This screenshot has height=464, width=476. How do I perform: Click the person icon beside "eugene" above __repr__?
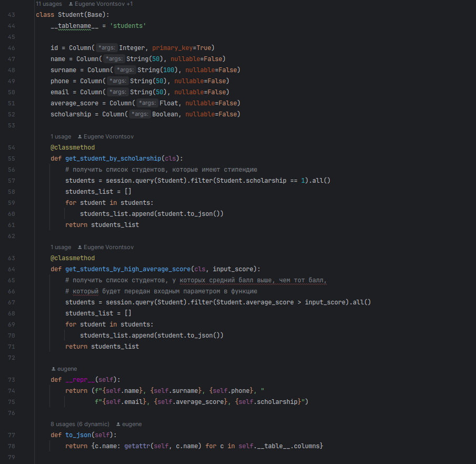[53, 368]
